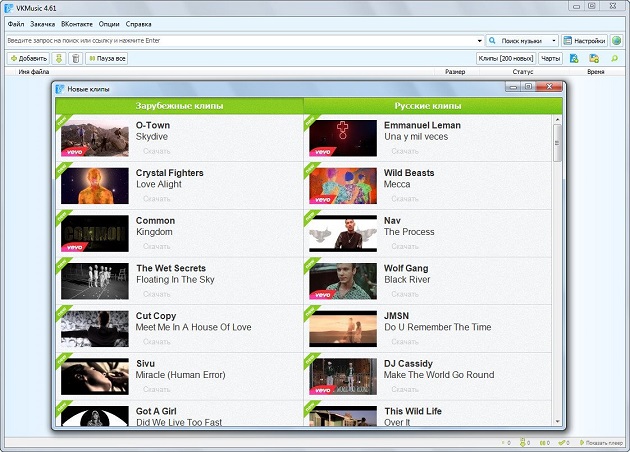Open the Справка menu

(x=138, y=24)
